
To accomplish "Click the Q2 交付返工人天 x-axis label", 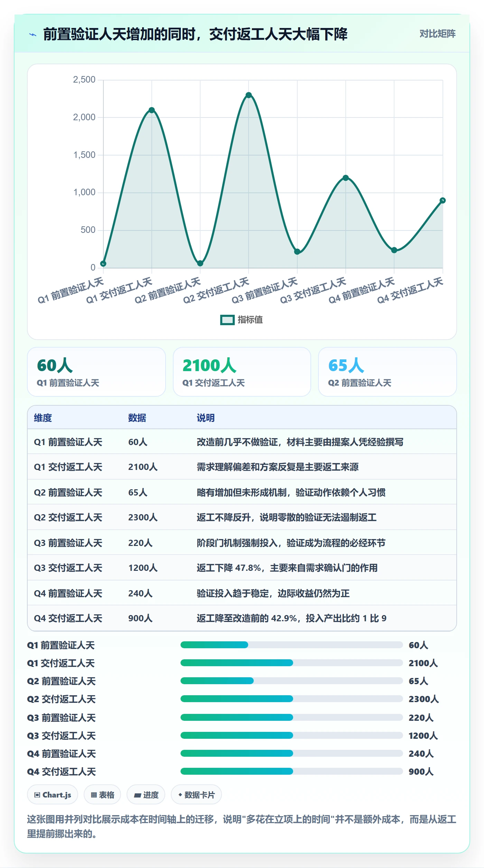I will tap(216, 290).
